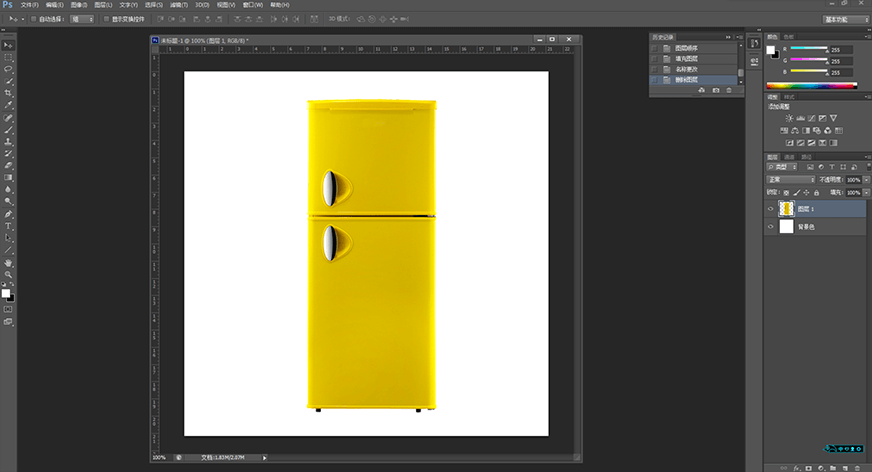Click foreground color swatch in Color panel
872x472 pixels.
[770, 50]
